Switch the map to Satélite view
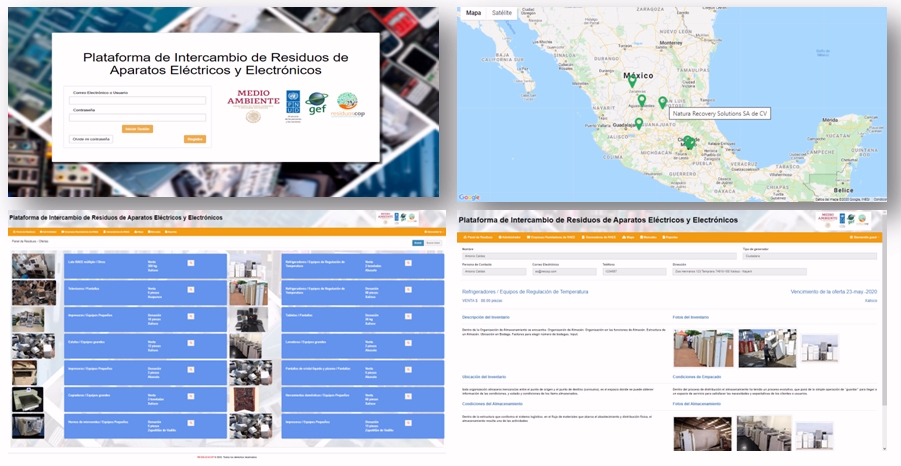 click(502, 13)
